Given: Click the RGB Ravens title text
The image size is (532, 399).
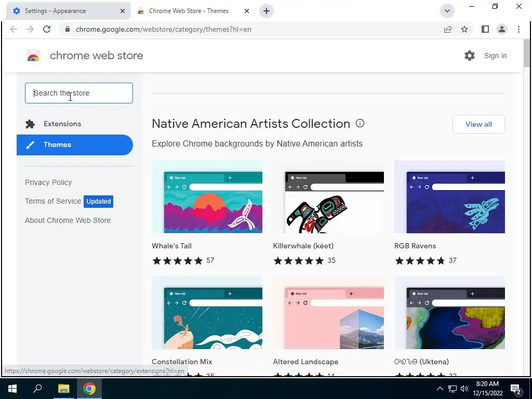Looking at the screenshot, I should pyautogui.click(x=415, y=246).
